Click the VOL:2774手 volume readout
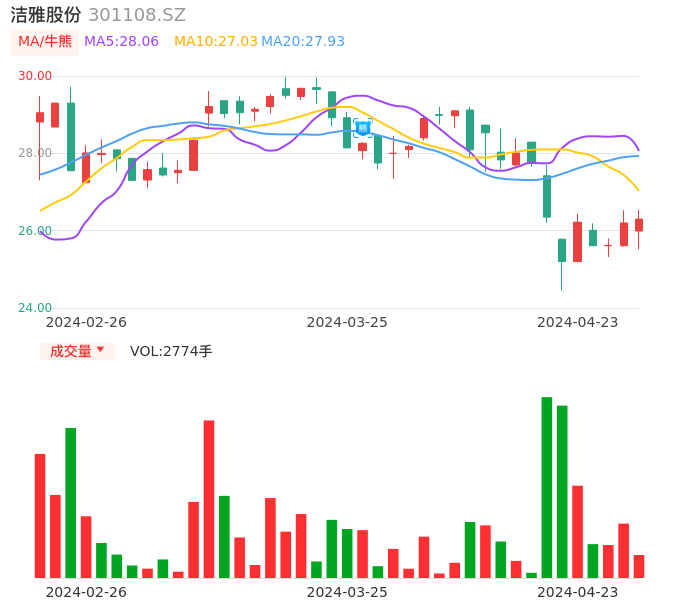This screenshot has width=686, height=606. (x=171, y=351)
